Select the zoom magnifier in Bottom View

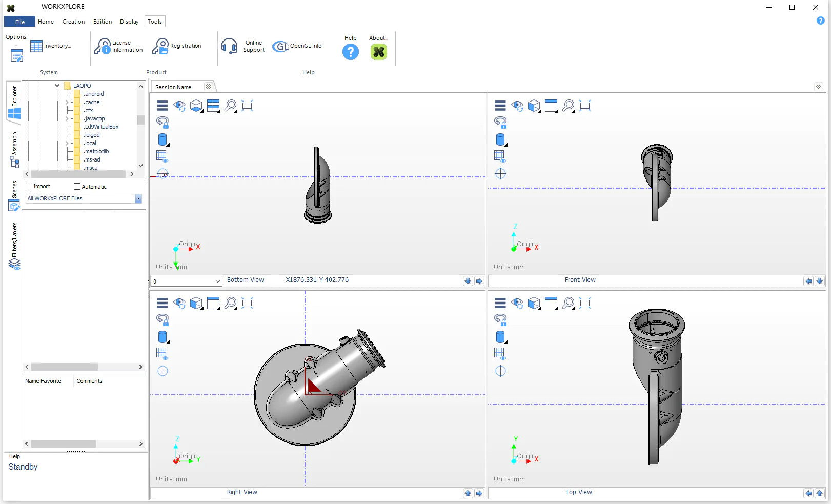tap(231, 106)
